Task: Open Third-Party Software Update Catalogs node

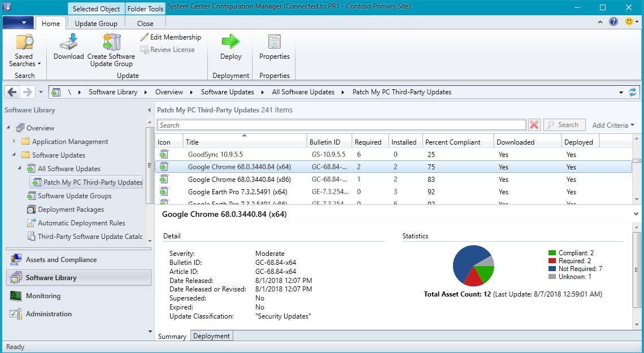Action: (90, 237)
